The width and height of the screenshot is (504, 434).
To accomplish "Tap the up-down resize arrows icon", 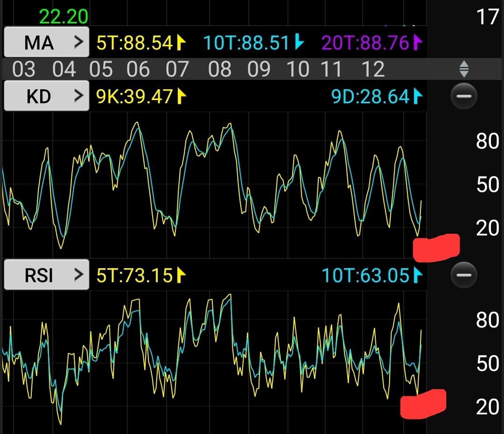I will [x=464, y=69].
